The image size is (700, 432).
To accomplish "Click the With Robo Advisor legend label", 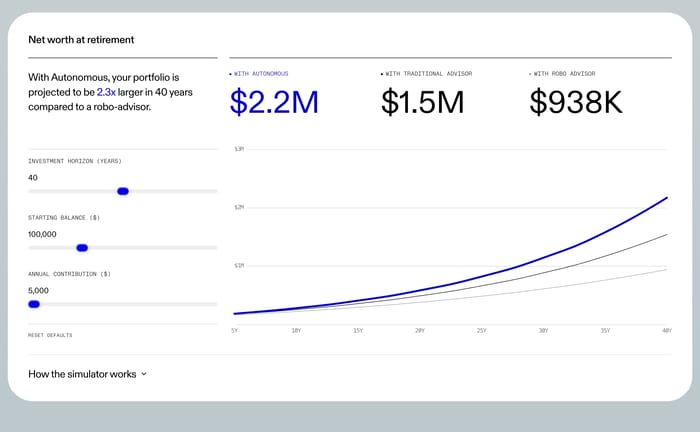I will [x=564, y=74].
